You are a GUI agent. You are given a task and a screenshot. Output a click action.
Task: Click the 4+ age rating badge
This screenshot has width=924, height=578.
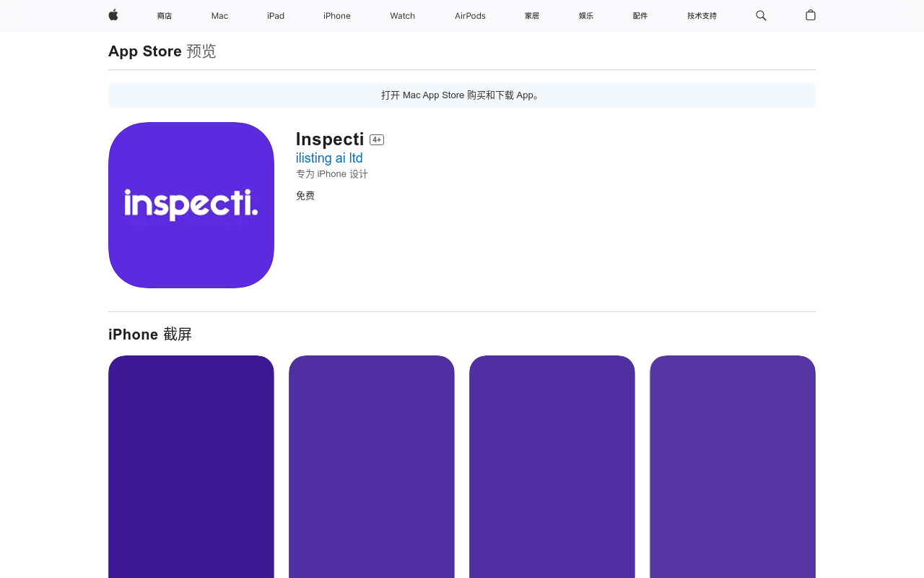[x=377, y=139]
